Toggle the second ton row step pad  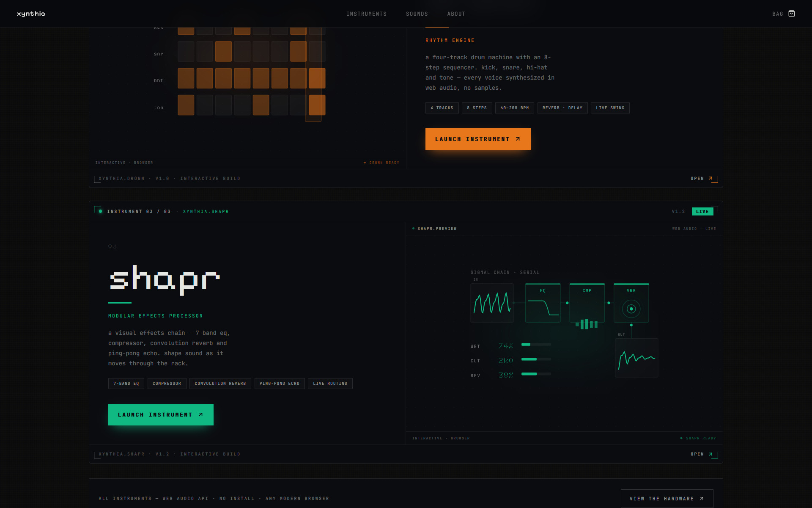(x=205, y=105)
